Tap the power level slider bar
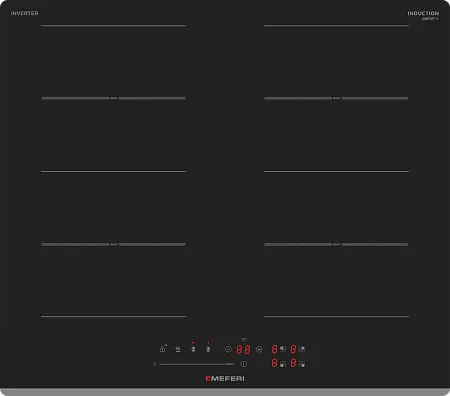Screen dimensions: 450x396 [x=193, y=364]
